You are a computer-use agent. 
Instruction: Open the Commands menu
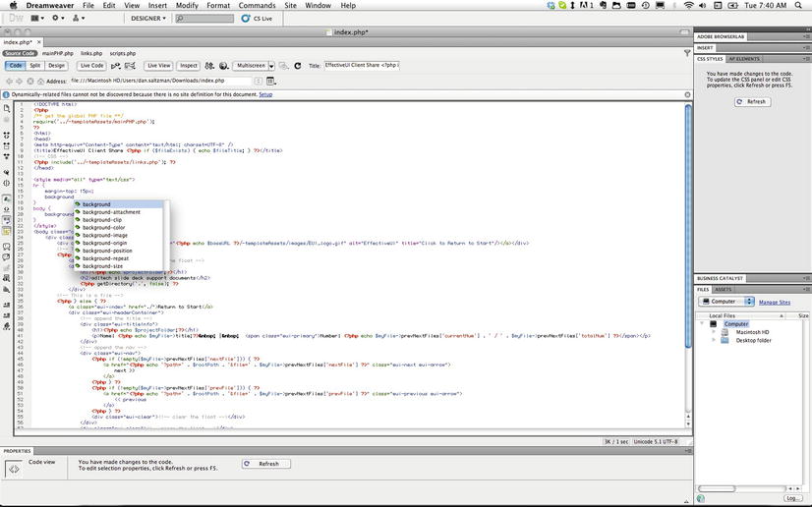(x=257, y=5)
